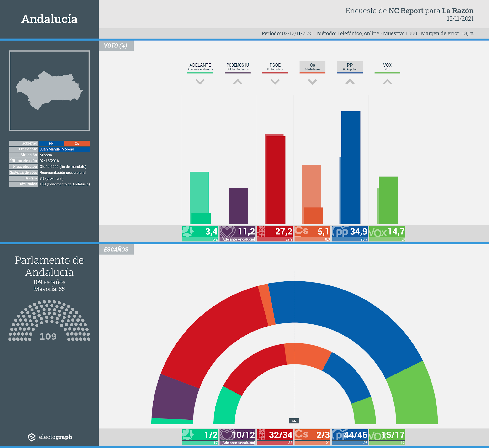This screenshot has height=448, width=489.
Task: Click the up chevron under PODEMOS-IU
Action: pos(238,82)
